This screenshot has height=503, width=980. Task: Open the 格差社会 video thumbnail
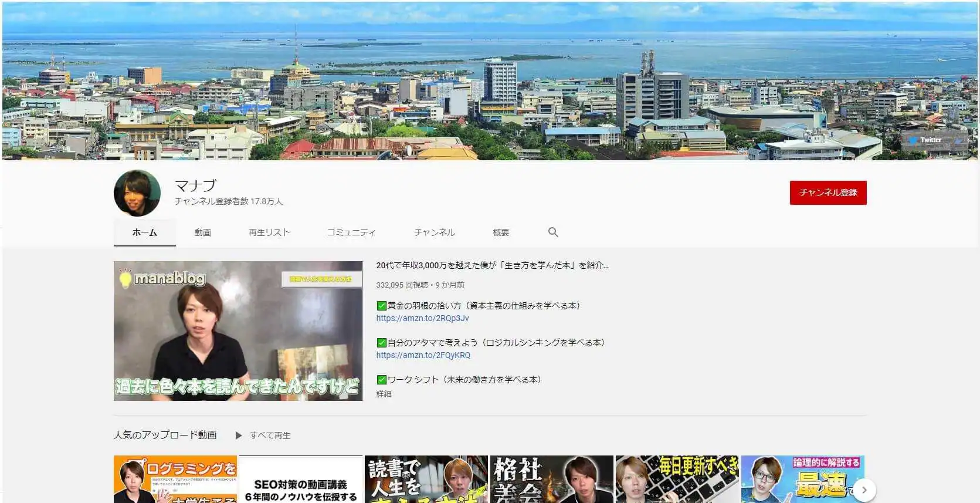click(551, 480)
